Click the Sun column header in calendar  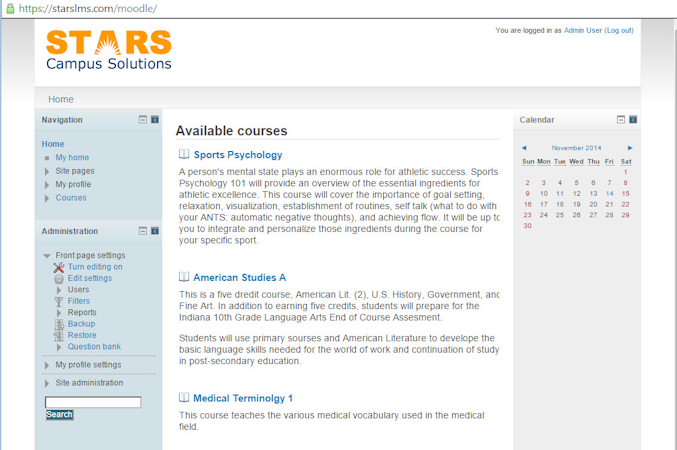[x=528, y=162]
